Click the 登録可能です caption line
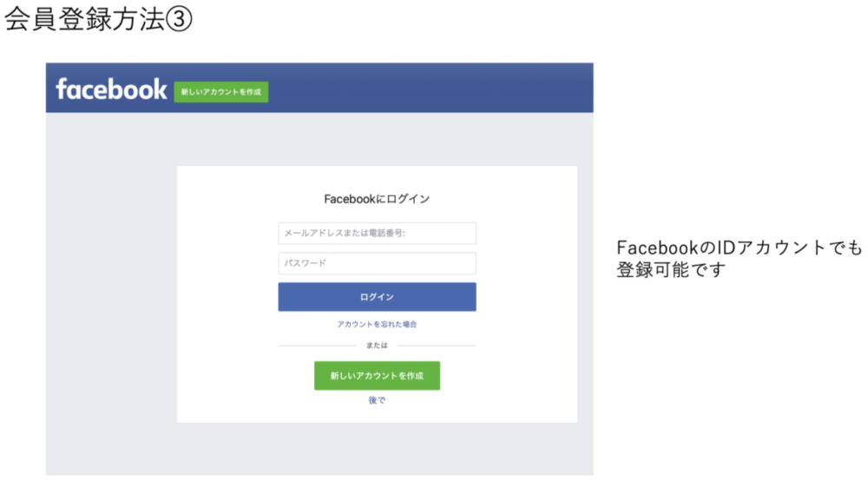868x482 pixels. click(671, 270)
